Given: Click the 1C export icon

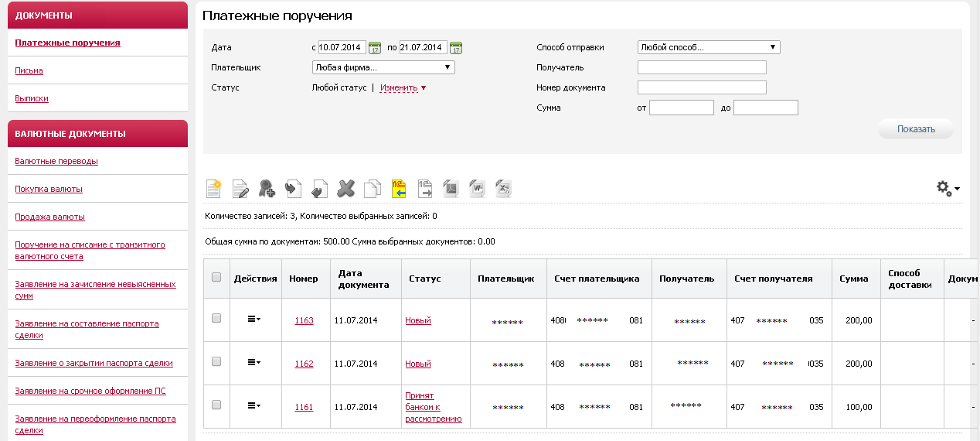Looking at the screenshot, I should coord(425,188).
